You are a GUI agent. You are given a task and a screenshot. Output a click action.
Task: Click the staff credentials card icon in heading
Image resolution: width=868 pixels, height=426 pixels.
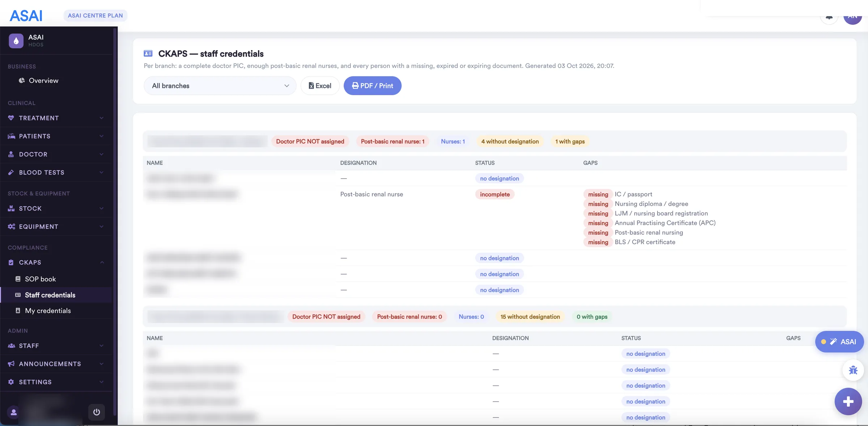148,54
